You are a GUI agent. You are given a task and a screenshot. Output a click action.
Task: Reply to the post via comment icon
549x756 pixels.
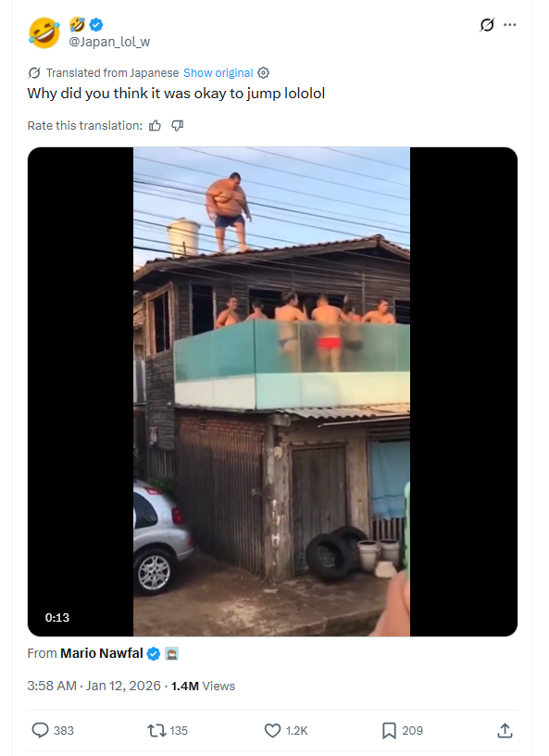point(41,730)
